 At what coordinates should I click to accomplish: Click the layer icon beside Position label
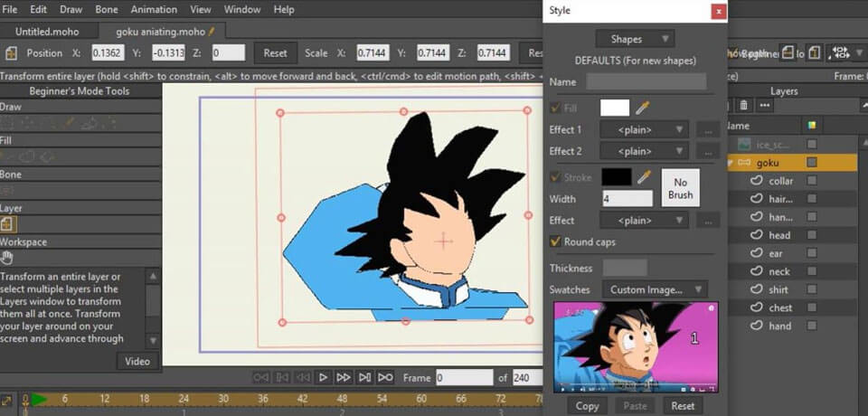click(11, 53)
